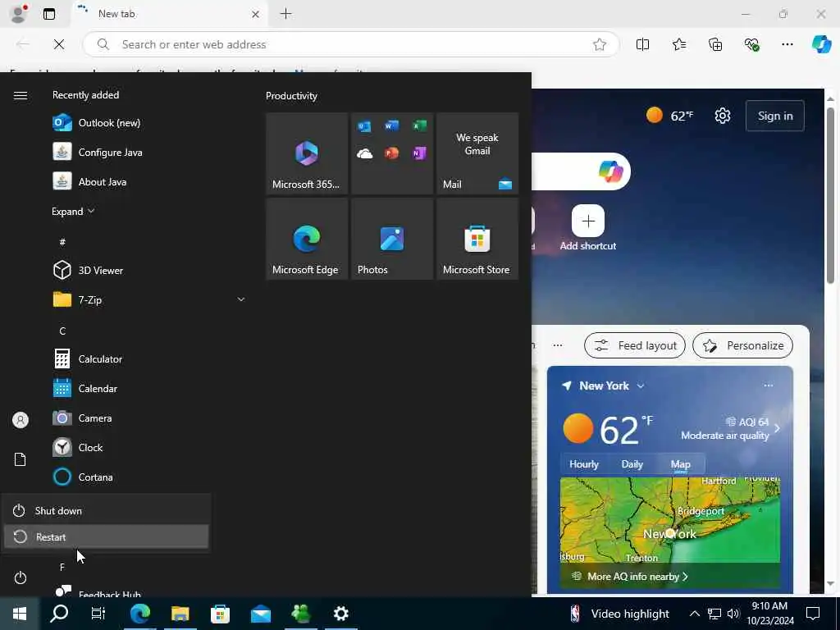The width and height of the screenshot is (840, 630).
Task: Expand 7-Zip folder in app list
Action: (148, 300)
